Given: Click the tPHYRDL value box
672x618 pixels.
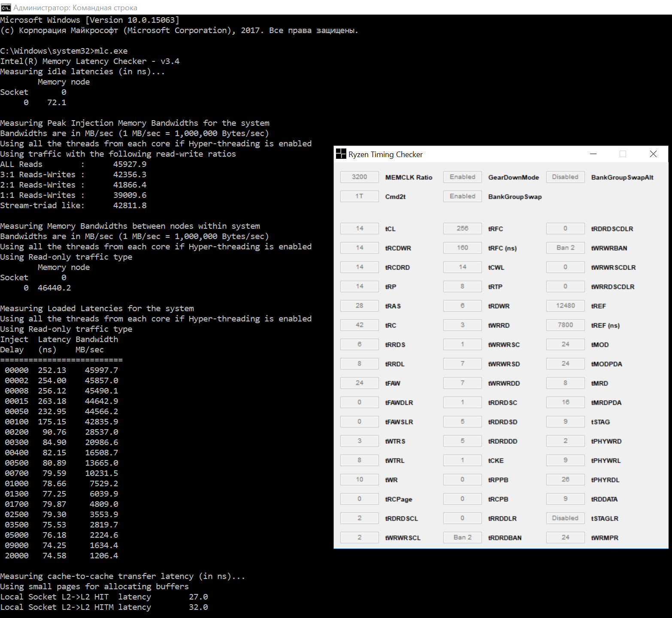Looking at the screenshot, I should tap(565, 479).
